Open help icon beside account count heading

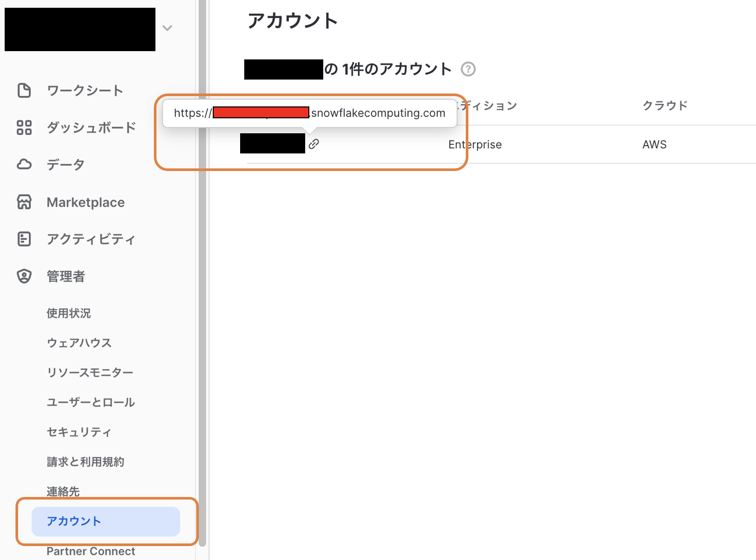(x=468, y=69)
